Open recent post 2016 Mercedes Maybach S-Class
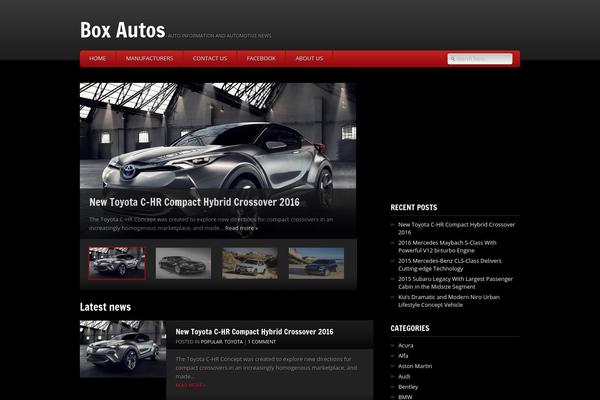The width and height of the screenshot is (600, 400). tap(447, 247)
